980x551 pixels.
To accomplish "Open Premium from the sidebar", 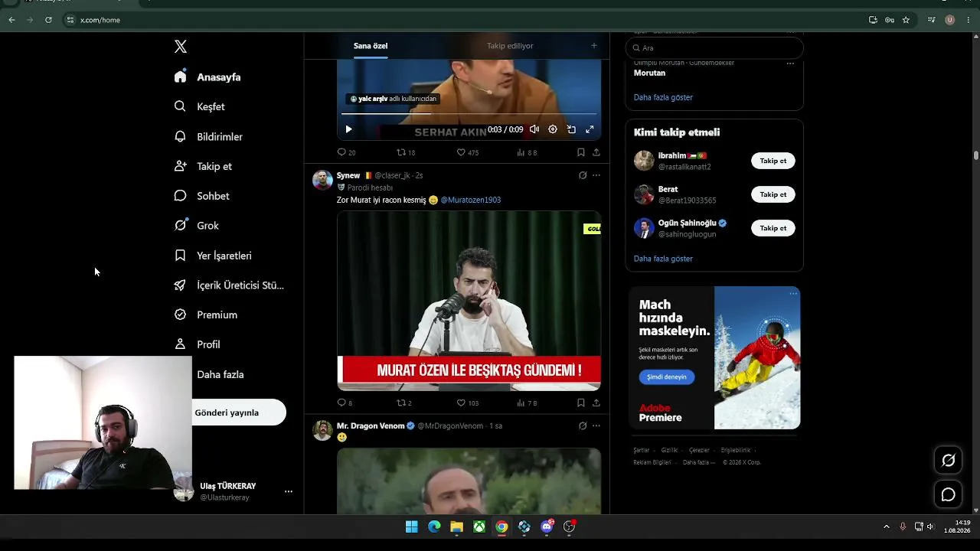I will pos(205,315).
